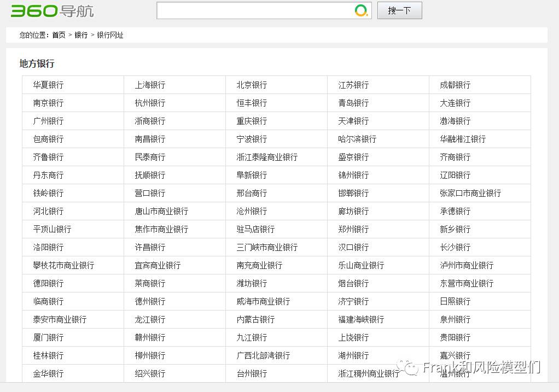Click 绍兴银行 link

[x=150, y=373]
